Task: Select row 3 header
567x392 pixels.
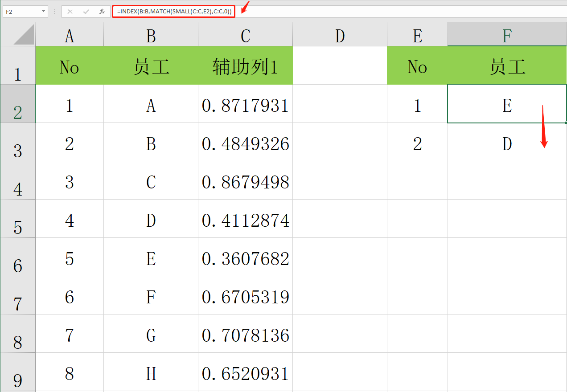Action: point(18,142)
